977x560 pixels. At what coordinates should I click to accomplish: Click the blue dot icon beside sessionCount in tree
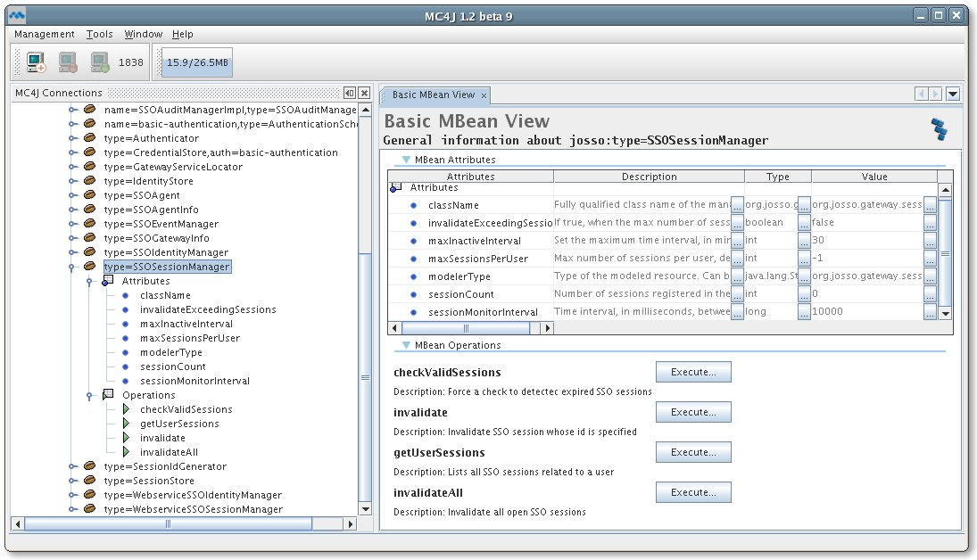point(126,366)
